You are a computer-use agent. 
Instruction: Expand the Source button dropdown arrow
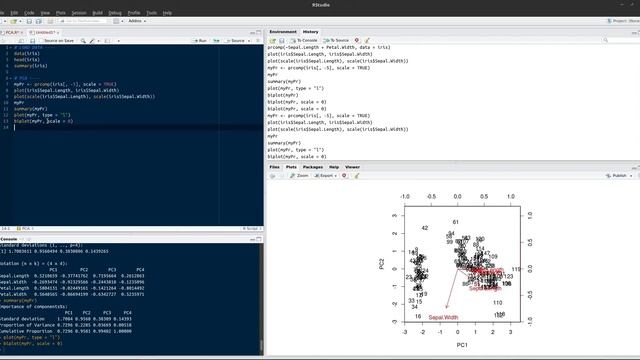click(249, 41)
